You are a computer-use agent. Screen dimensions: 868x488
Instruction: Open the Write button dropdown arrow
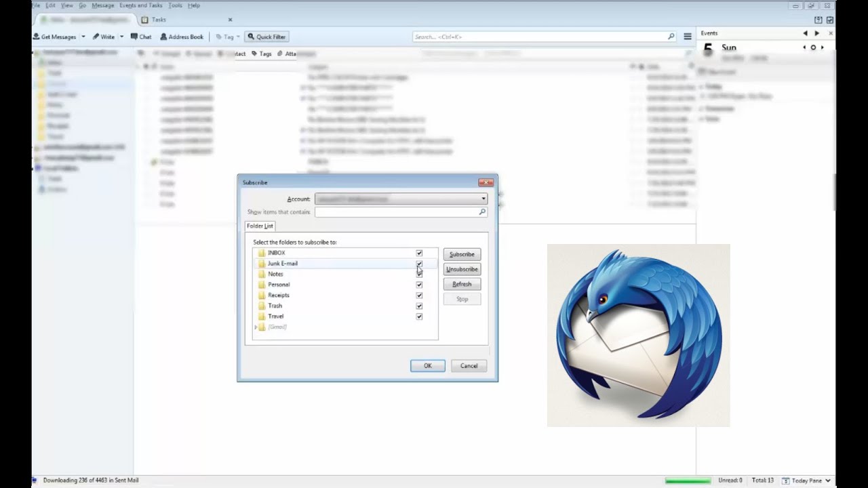point(122,37)
